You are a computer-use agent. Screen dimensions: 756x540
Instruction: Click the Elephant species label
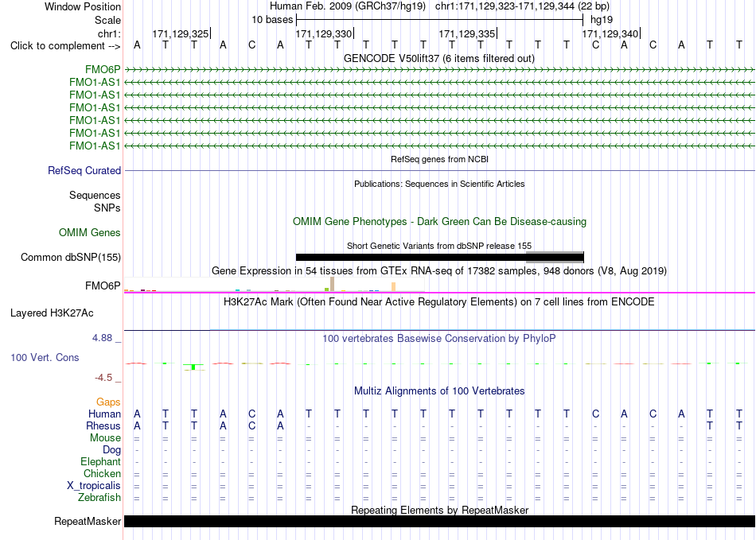tap(101, 462)
